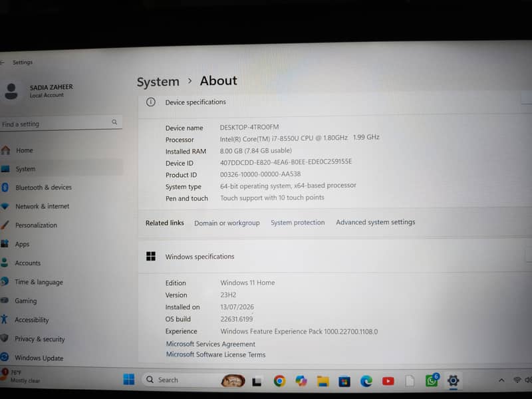The image size is (532, 399).
Task: Open System protection link
Action: pos(297,222)
